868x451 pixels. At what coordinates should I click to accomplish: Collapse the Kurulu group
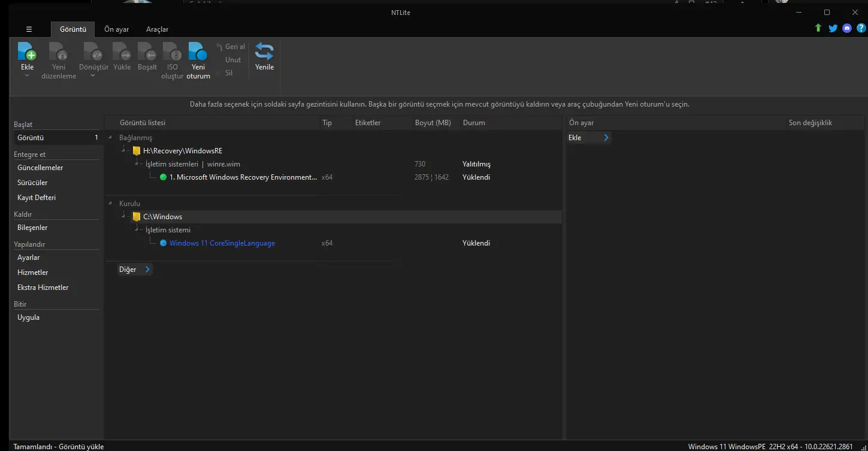110,204
